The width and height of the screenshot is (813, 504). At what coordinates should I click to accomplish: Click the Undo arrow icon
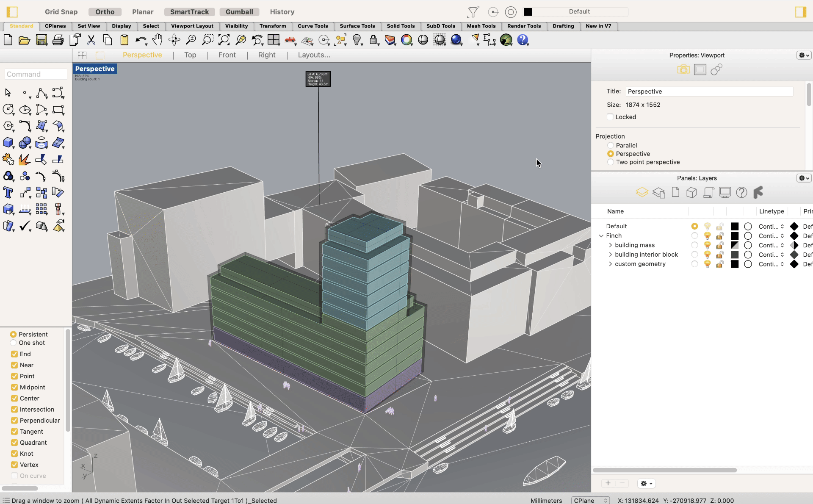pos(140,40)
